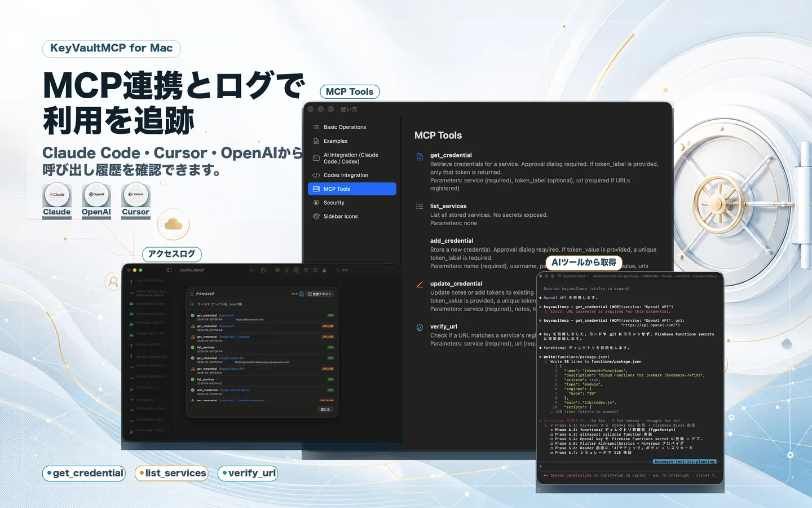Select MCP Tools in the help sidebar

tap(352, 189)
